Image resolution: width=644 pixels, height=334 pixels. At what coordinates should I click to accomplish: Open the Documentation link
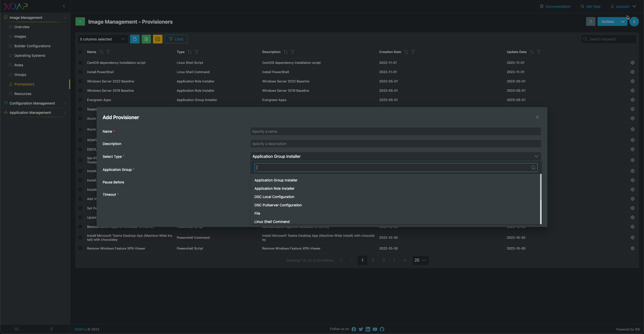coord(555,7)
